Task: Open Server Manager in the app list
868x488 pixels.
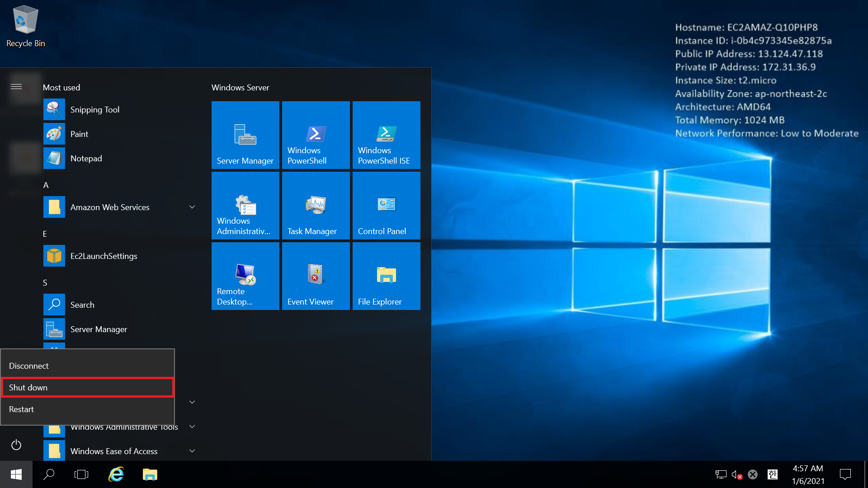Action: 120,329
